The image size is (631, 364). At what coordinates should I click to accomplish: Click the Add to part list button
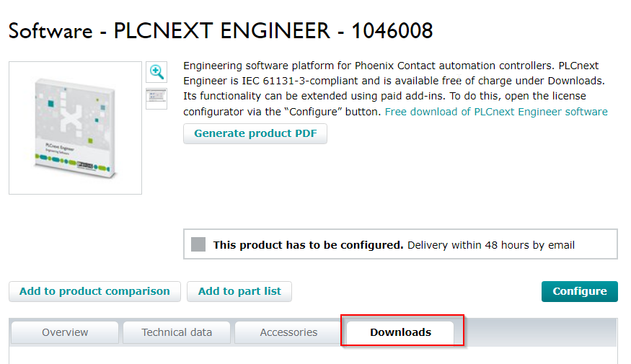(239, 291)
